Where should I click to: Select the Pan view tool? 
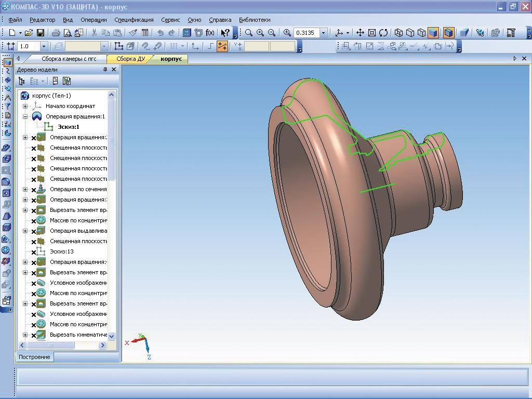click(x=360, y=33)
